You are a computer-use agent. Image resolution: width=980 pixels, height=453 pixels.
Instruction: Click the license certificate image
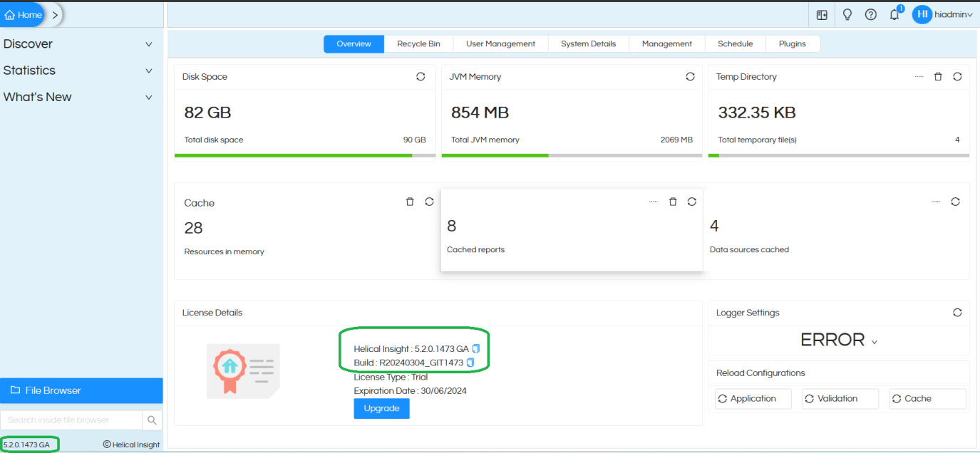coord(243,371)
